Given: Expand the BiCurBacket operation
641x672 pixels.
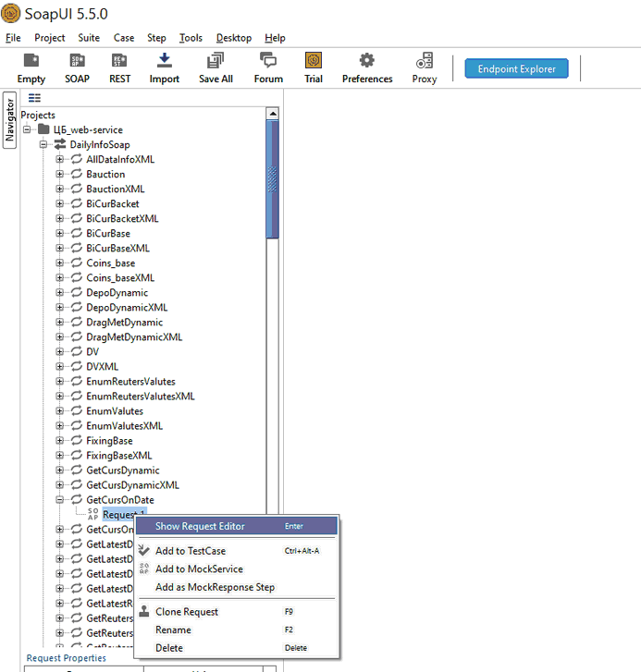Looking at the screenshot, I should [x=59, y=203].
